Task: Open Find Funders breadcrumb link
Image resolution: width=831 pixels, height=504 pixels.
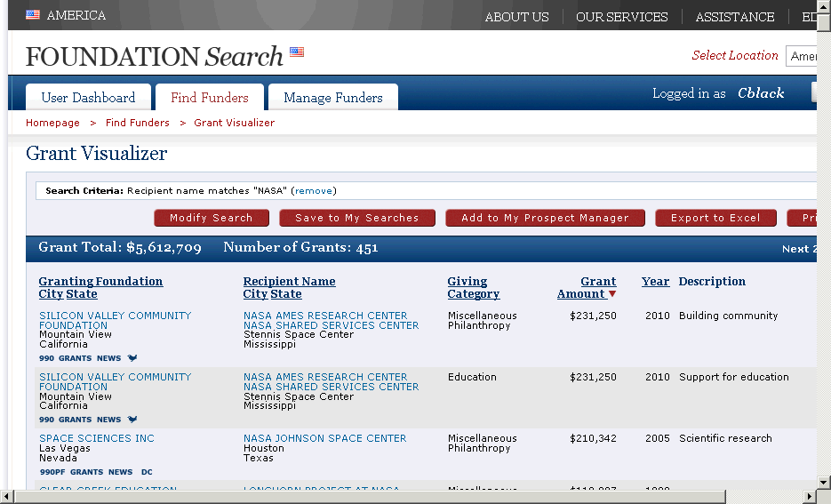Action: tap(137, 123)
